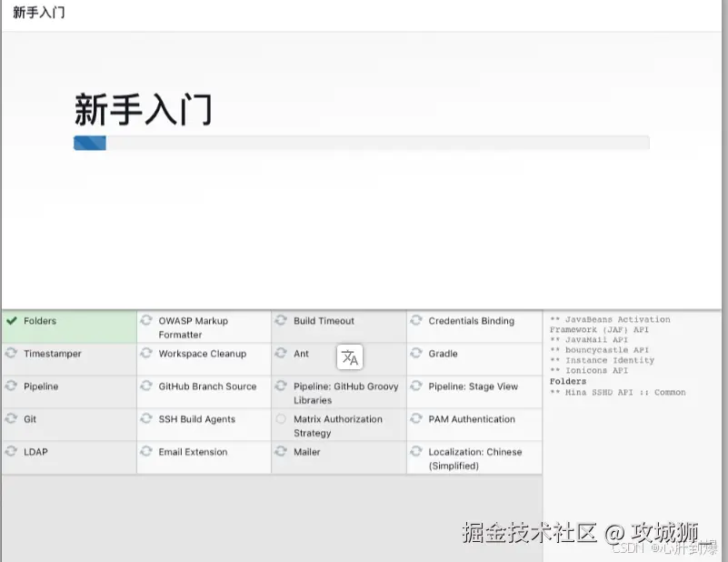Click the spinner next to Email Extension
Screen dimensions: 728x562
point(144,451)
